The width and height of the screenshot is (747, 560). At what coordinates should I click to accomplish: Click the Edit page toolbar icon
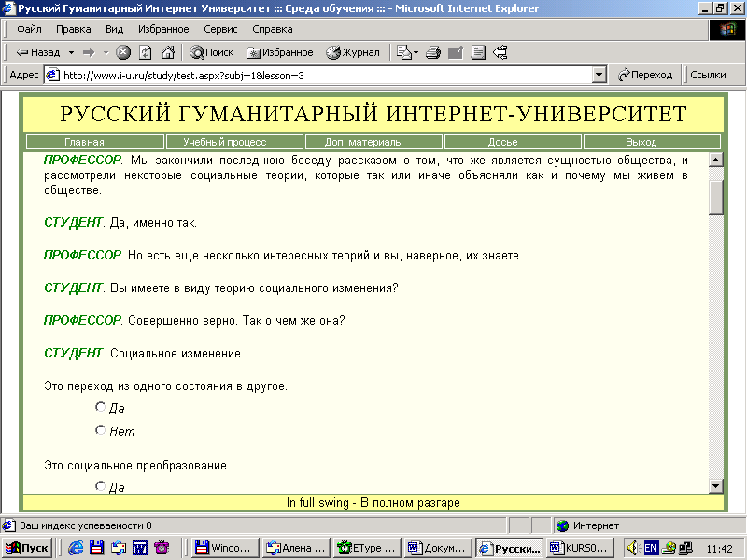(456, 52)
